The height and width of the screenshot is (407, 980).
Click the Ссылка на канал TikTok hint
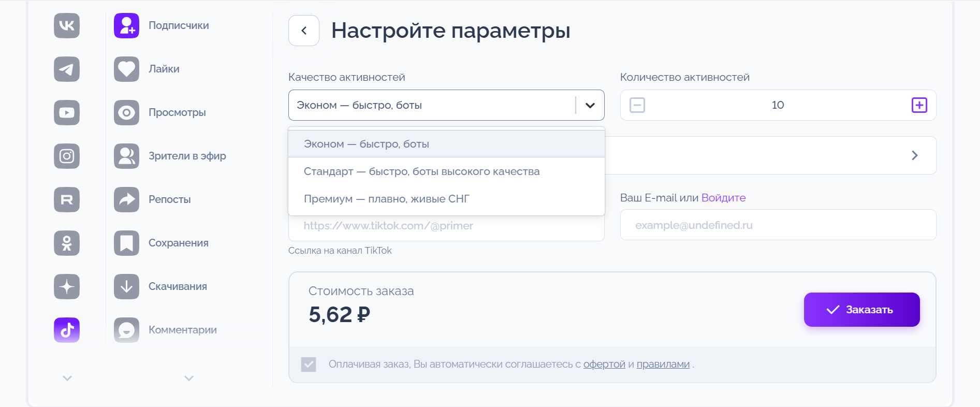pos(340,251)
